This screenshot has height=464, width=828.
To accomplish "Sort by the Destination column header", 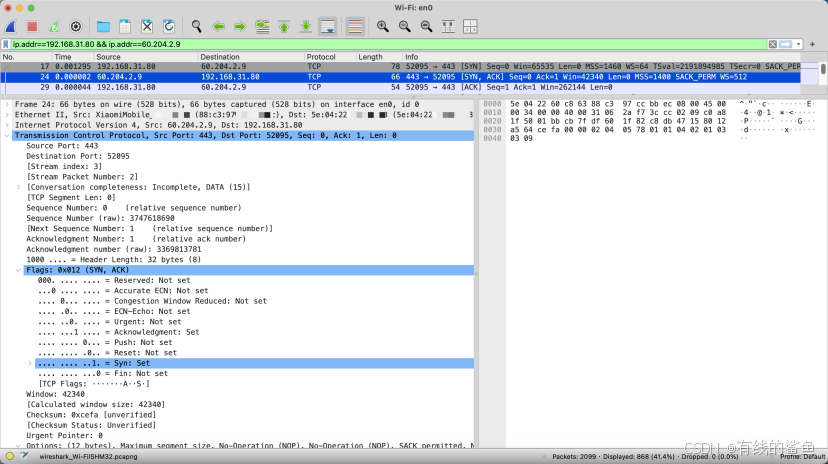I will coord(251,56).
